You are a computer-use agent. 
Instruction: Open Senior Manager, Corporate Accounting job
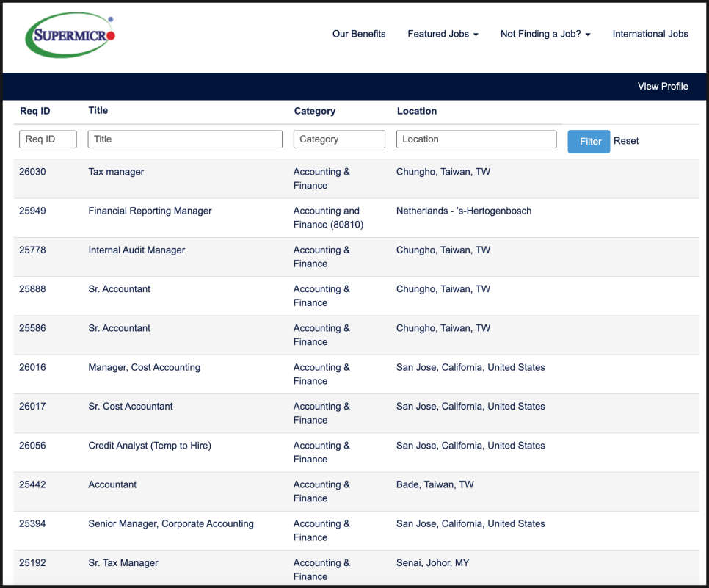pos(171,524)
